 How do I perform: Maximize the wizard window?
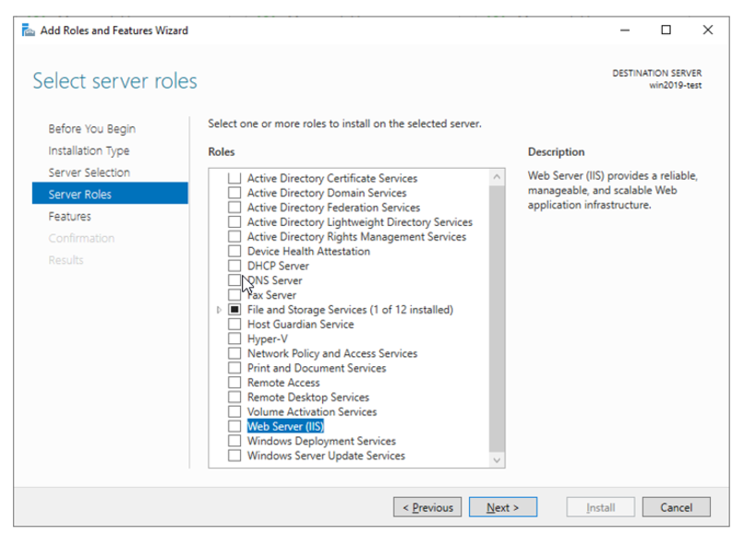[666, 30]
